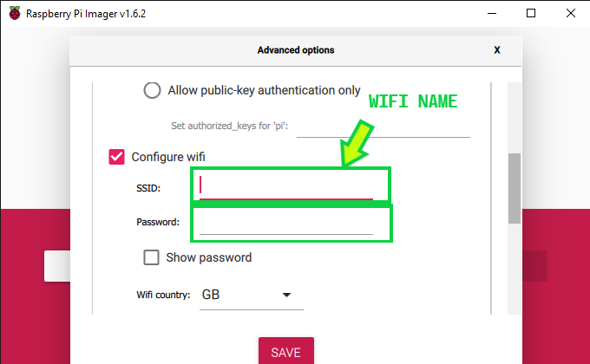Uncheck the Configure wifi checkbox
The image size is (590, 364).
coord(116,157)
